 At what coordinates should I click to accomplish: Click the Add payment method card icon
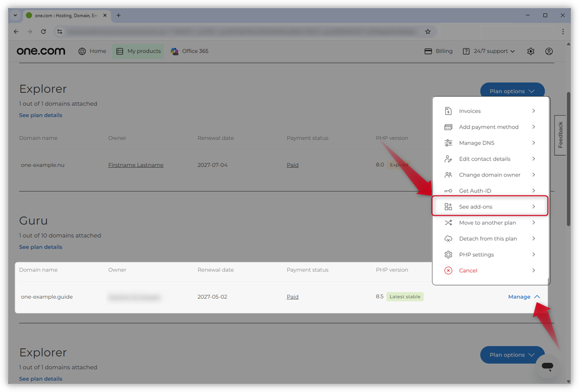coord(448,127)
